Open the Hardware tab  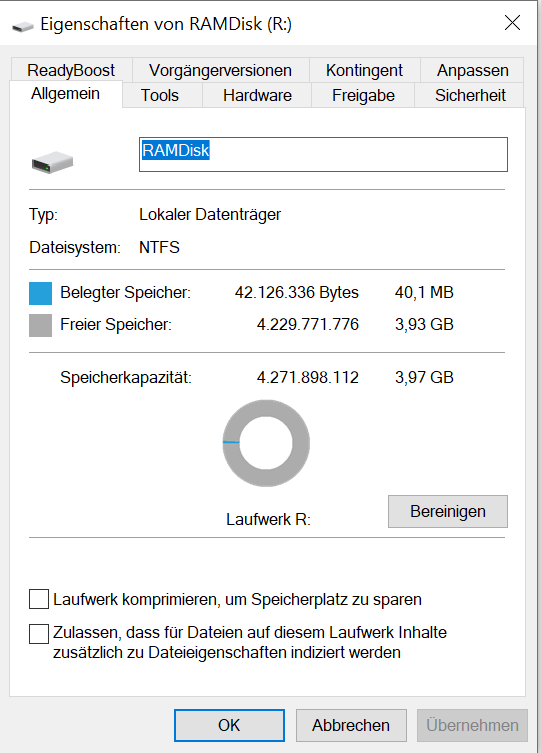[257, 95]
